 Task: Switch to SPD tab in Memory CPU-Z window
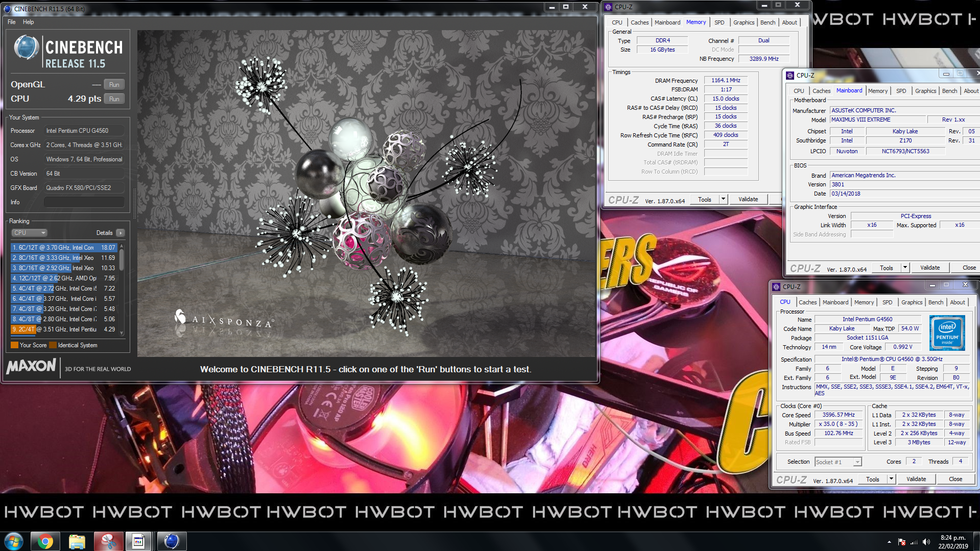[719, 22]
